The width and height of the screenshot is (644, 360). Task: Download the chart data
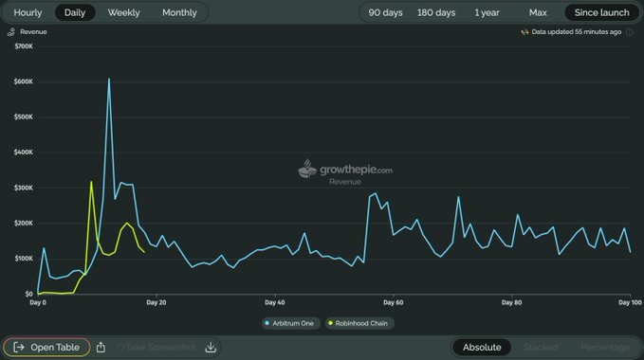click(211, 348)
